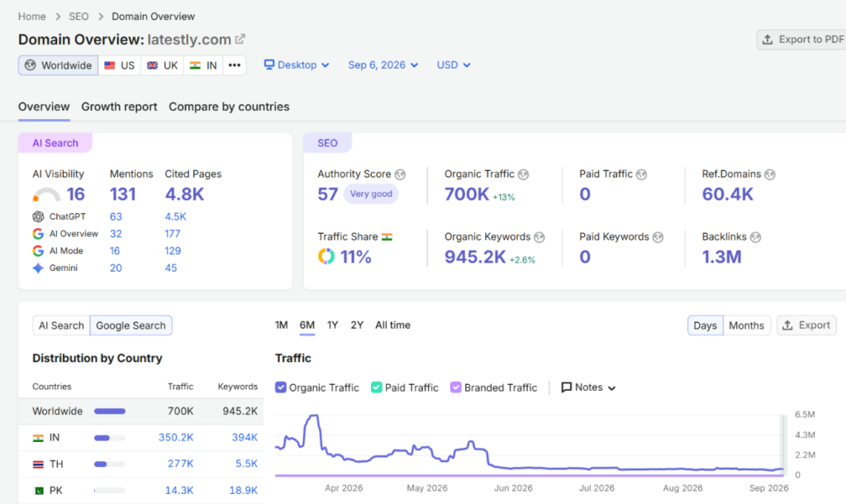Viewport: 846px width, 504px height.
Task: Click the Authority Score globe info icon
Action: (400, 174)
